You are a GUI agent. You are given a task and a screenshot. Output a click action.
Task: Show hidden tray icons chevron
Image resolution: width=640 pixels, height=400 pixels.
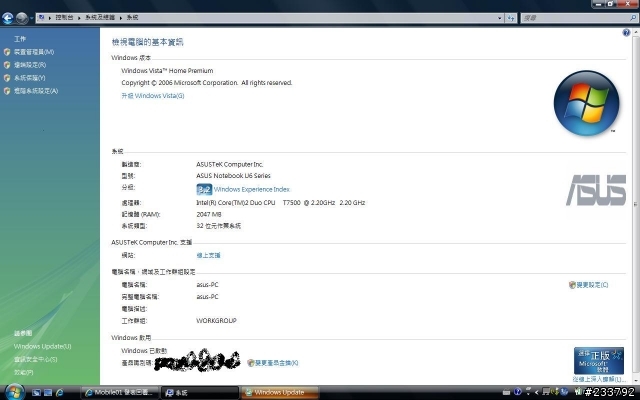coord(537,393)
